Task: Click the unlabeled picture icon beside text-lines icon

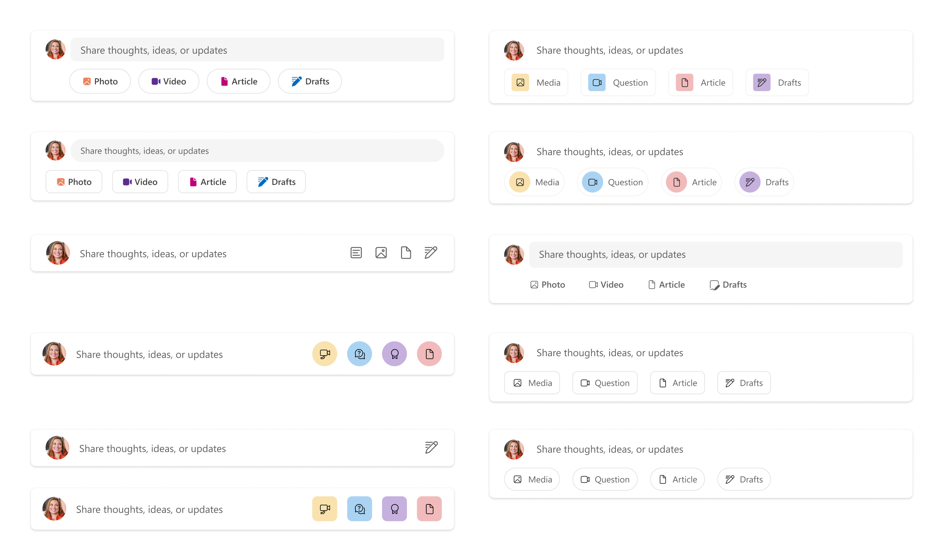Action: tap(381, 253)
